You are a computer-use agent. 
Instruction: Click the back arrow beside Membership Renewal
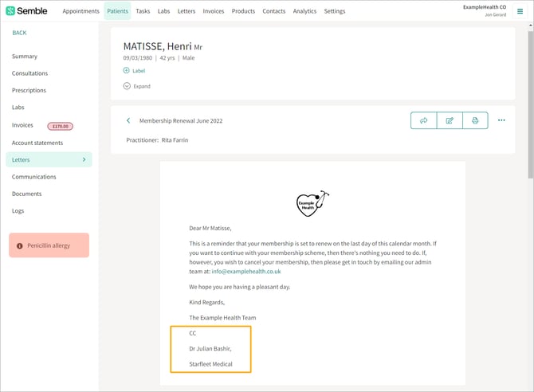click(x=128, y=121)
